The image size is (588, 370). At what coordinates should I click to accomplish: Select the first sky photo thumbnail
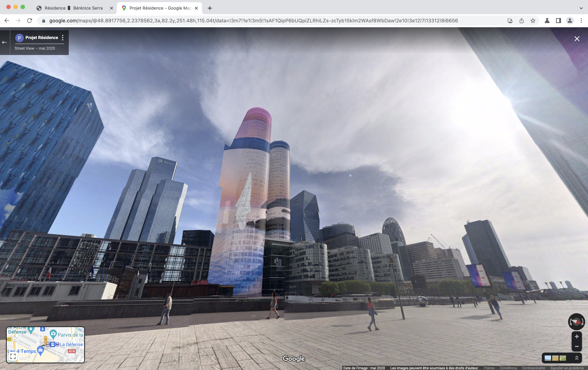click(x=548, y=358)
